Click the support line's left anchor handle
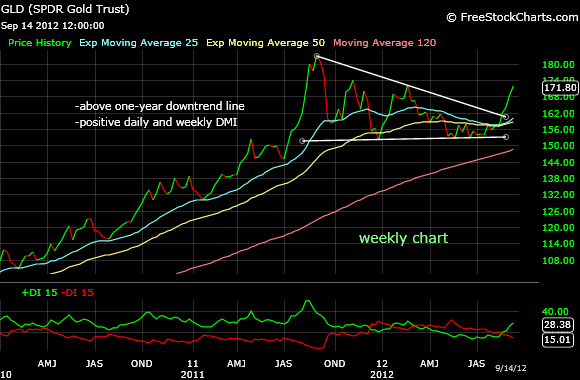580x380 pixels. click(x=302, y=141)
